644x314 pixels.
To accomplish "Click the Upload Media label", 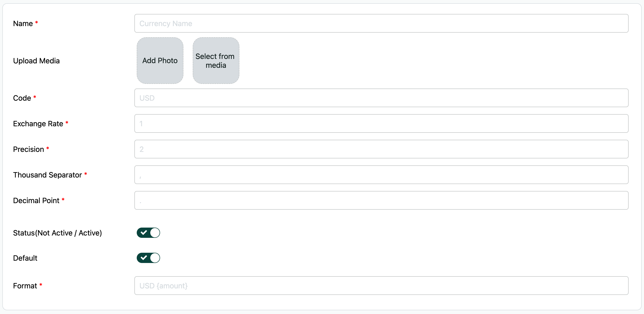I will [36, 61].
